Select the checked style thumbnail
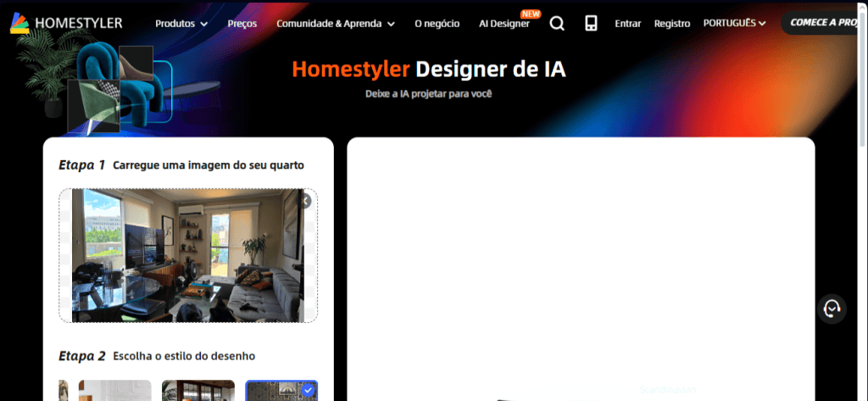This screenshot has width=868, height=401. [x=281, y=391]
